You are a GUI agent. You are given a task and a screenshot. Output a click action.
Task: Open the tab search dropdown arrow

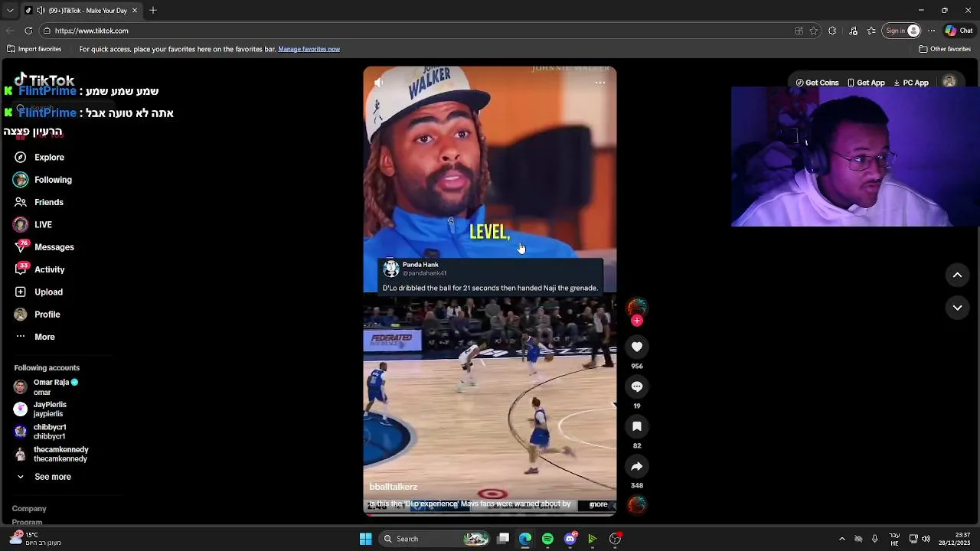click(x=9, y=10)
